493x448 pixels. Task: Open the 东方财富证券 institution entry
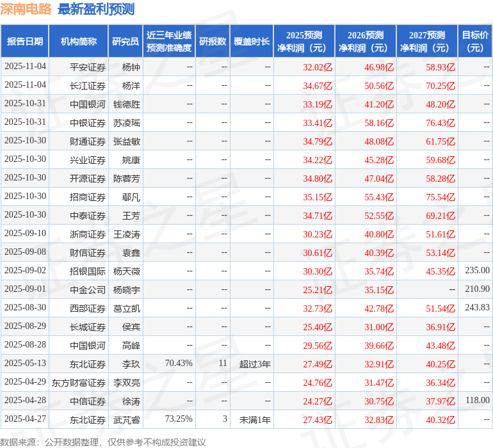[79, 382]
